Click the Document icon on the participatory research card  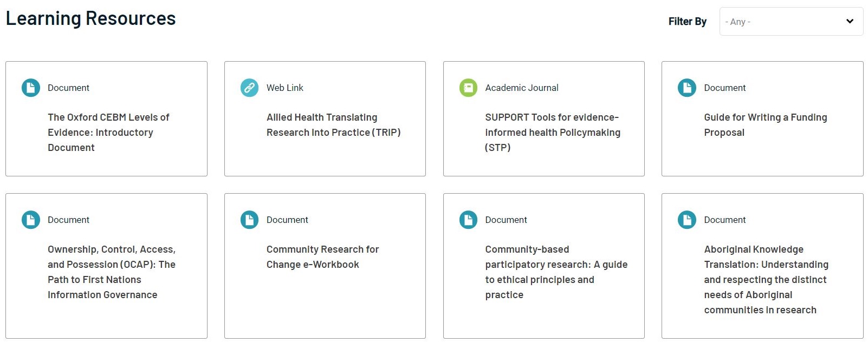pyautogui.click(x=468, y=220)
